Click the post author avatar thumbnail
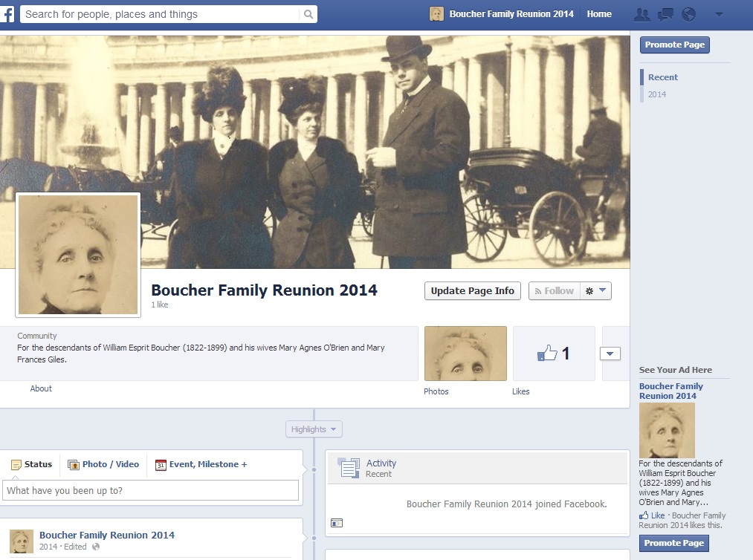Viewport: 753px width, 560px height. [22, 541]
